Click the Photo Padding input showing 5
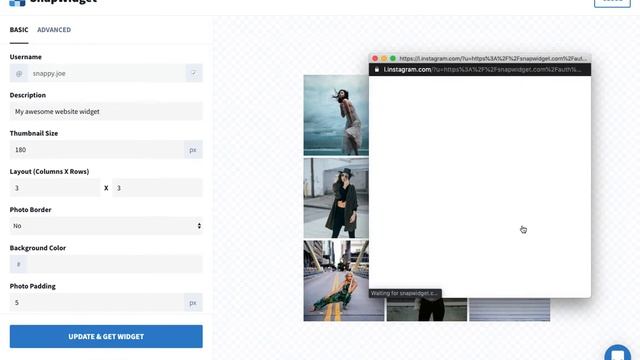This screenshot has width=640, height=360. tap(97, 302)
